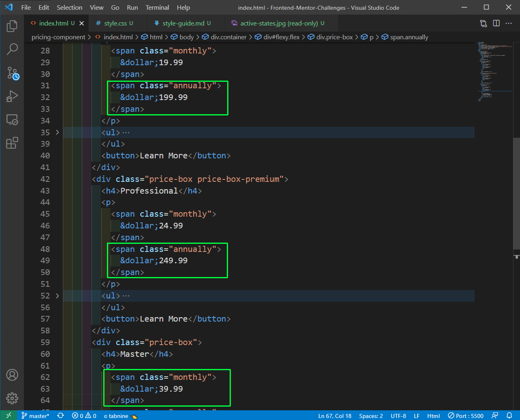Change end of line sequence LF

(x=417, y=416)
